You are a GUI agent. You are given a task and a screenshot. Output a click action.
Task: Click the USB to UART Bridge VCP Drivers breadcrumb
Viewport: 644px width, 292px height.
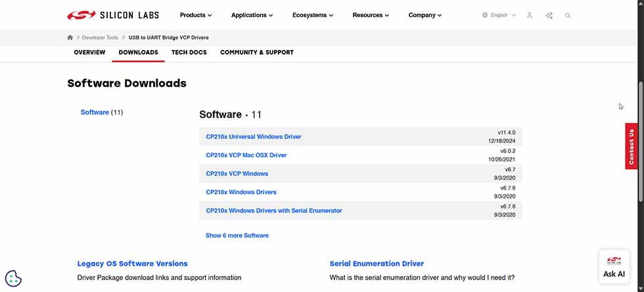pos(168,37)
